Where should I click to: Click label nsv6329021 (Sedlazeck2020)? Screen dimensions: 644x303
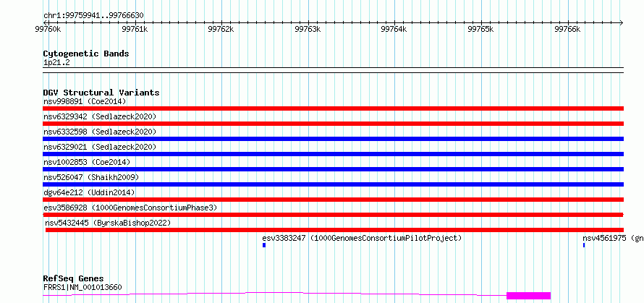coord(100,147)
